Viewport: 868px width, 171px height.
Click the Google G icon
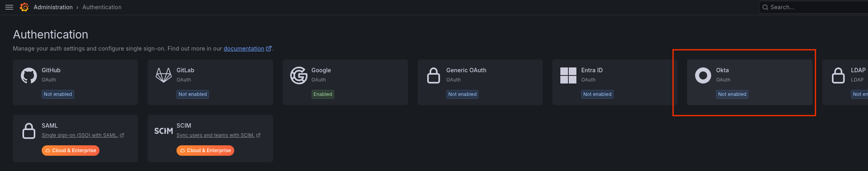299,75
